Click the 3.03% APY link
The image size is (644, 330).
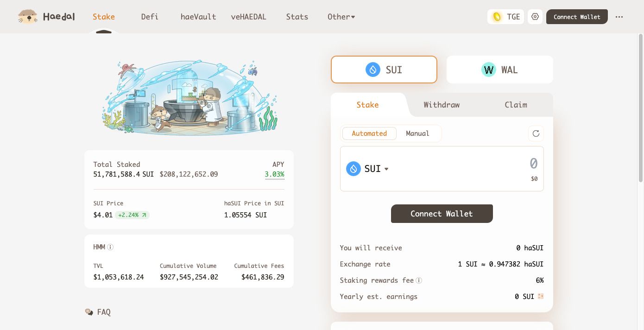(274, 174)
